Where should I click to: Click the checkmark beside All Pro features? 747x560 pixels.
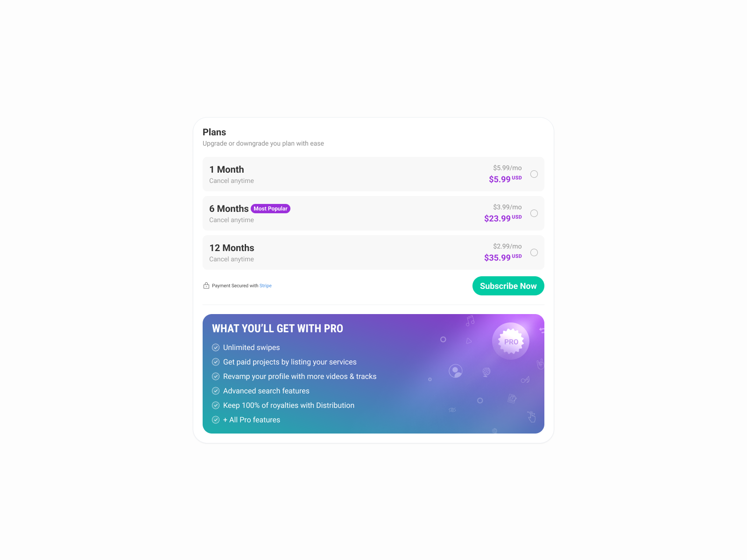pos(216,420)
